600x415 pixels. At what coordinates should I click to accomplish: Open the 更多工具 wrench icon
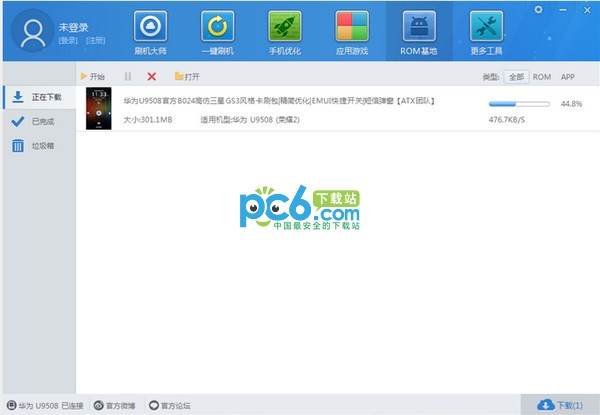click(486, 26)
